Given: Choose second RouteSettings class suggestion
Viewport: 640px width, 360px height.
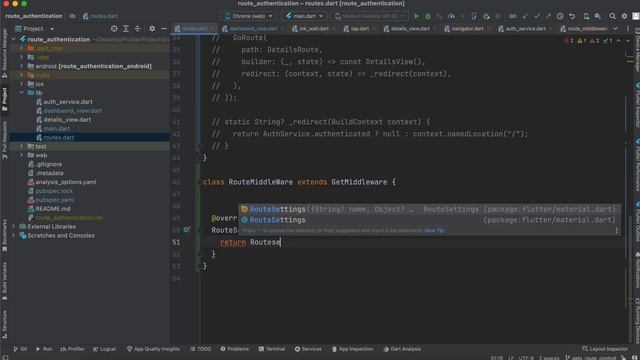Looking at the screenshot, I should 429,220.
